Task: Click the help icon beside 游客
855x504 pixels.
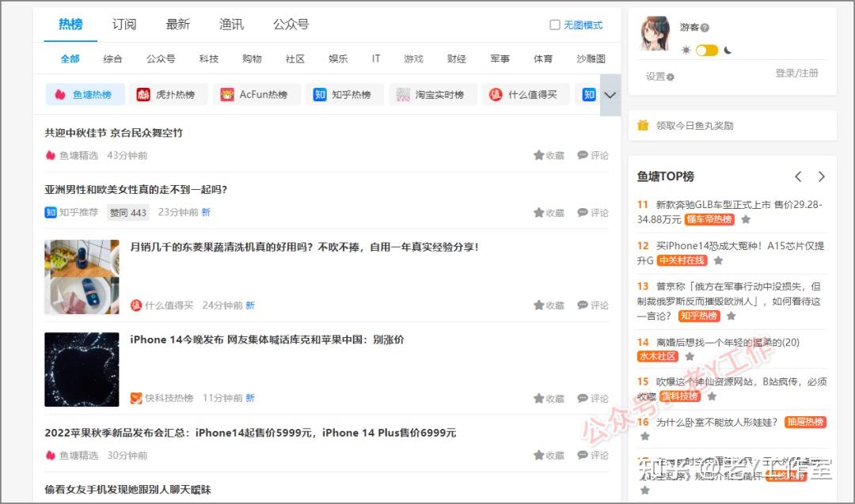Action: click(x=705, y=28)
